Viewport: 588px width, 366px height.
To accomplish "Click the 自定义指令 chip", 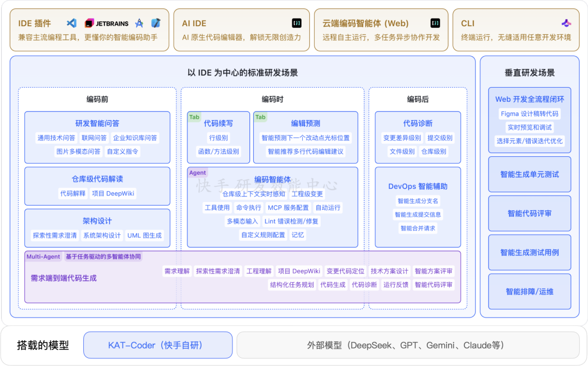I will tap(122, 151).
